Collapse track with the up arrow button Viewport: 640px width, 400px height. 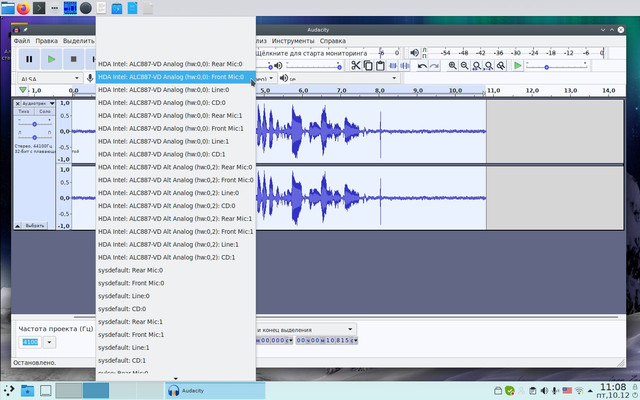pyautogui.click(x=18, y=226)
